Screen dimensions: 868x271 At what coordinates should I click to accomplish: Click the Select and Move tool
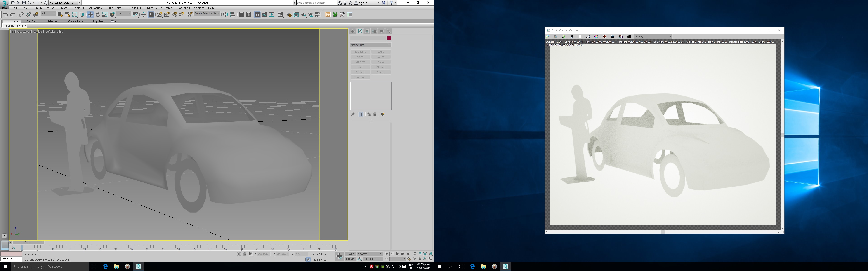tap(90, 14)
